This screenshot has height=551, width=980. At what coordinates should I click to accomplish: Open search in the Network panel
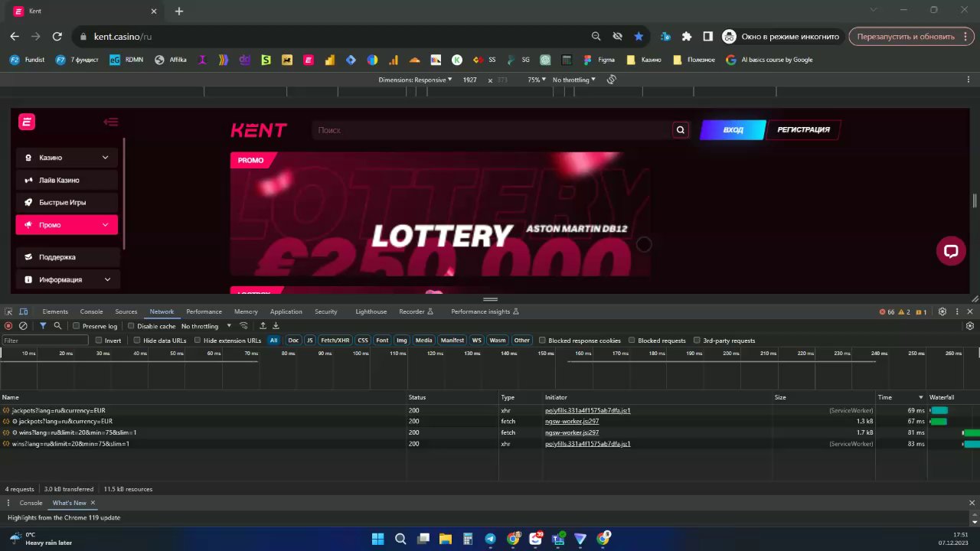click(57, 326)
